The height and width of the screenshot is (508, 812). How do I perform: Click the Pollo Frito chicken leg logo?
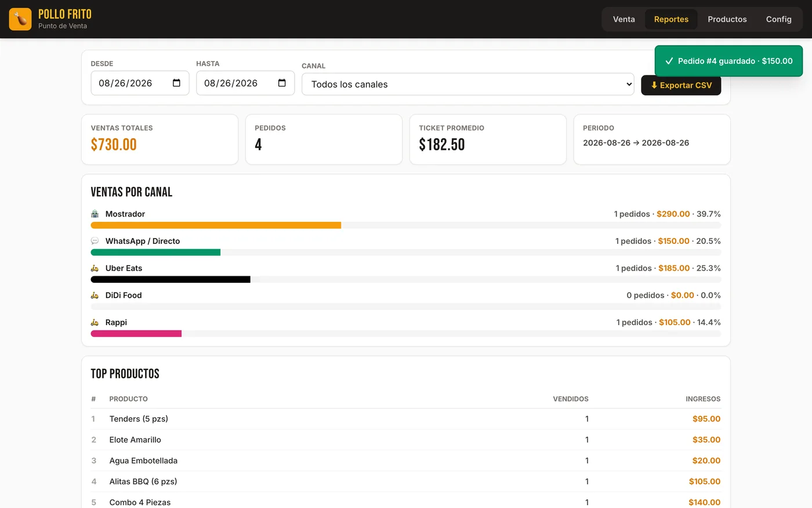tap(20, 19)
